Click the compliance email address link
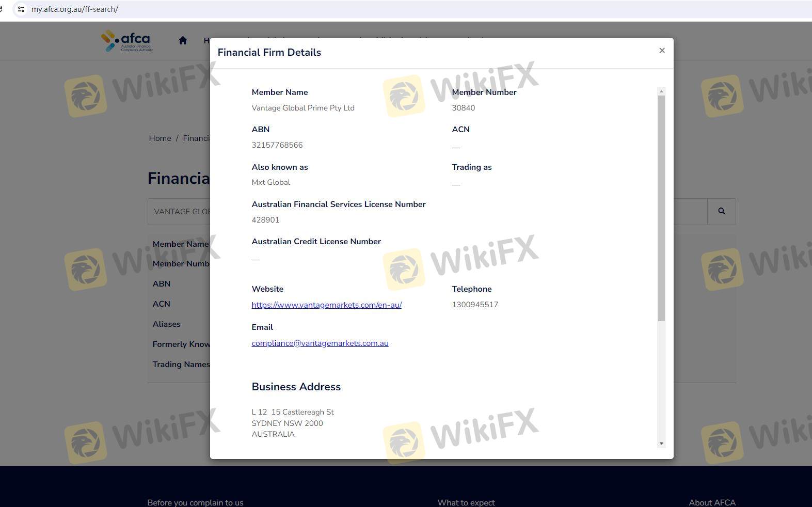Viewport: 812px width, 507px height. tap(320, 343)
